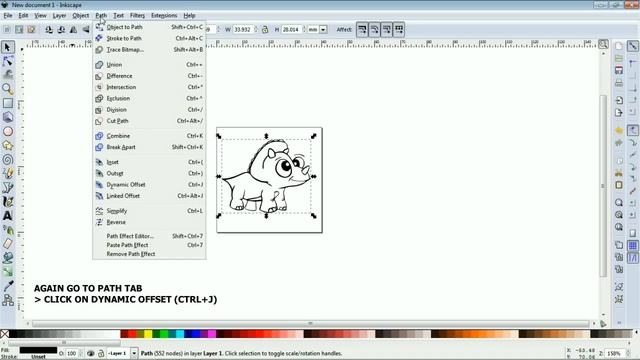The width and height of the screenshot is (640, 360).
Task: Toggle layer lock icon in status bar
Action: coord(101,353)
